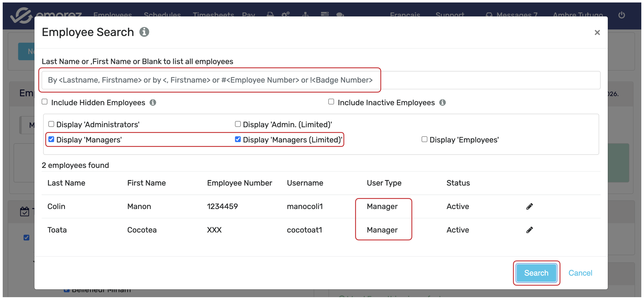Close the Employee Search dialog

coord(597,32)
